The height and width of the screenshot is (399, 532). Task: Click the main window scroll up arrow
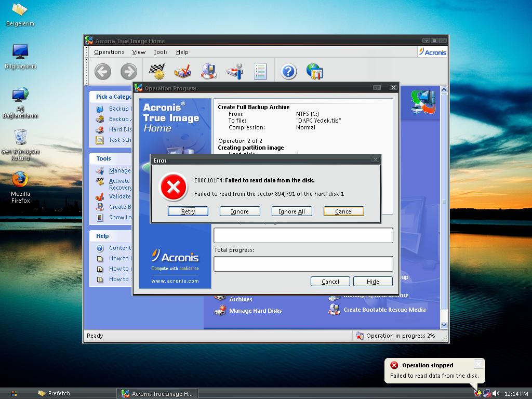coord(444,89)
